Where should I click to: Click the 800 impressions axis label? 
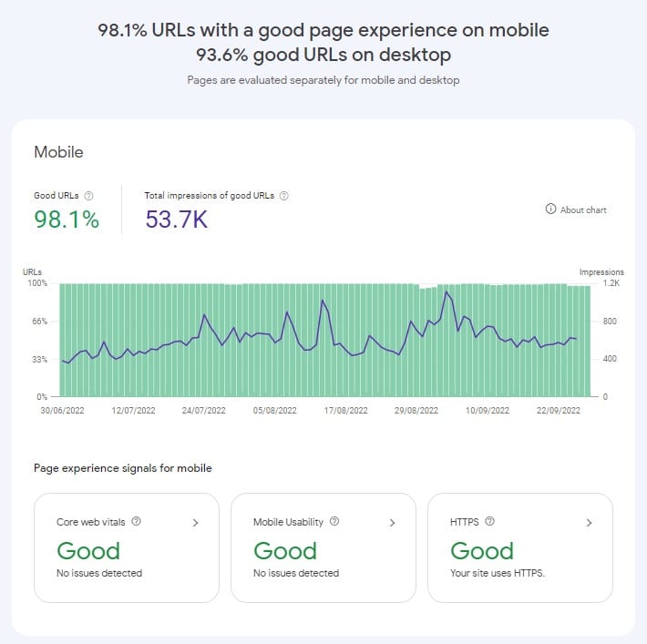point(610,321)
